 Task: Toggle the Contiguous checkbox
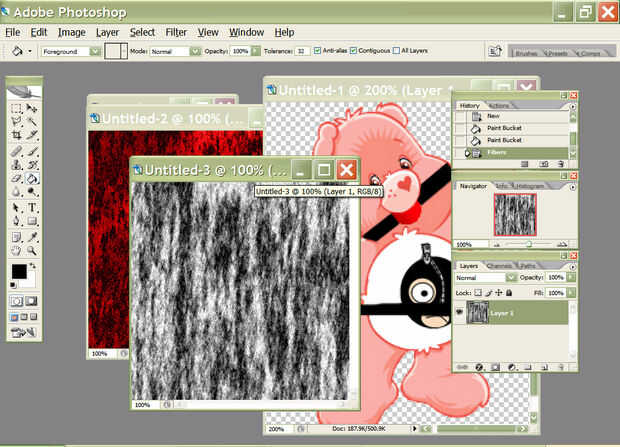353,51
